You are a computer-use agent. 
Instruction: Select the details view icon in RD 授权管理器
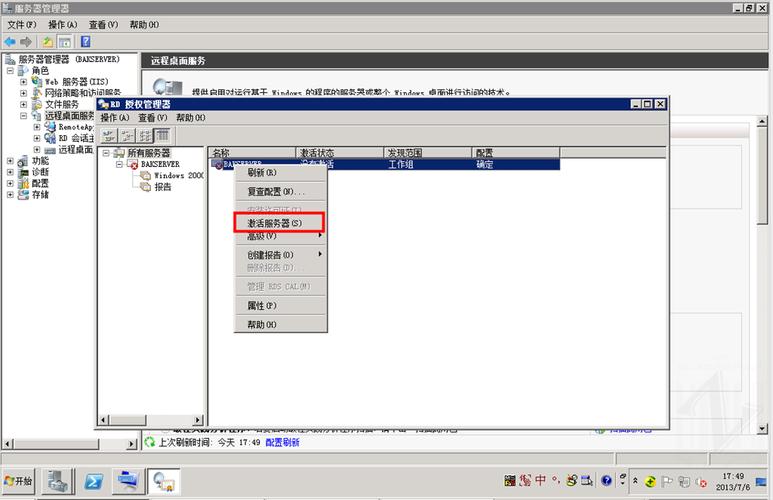pyautogui.click(x=162, y=136)
